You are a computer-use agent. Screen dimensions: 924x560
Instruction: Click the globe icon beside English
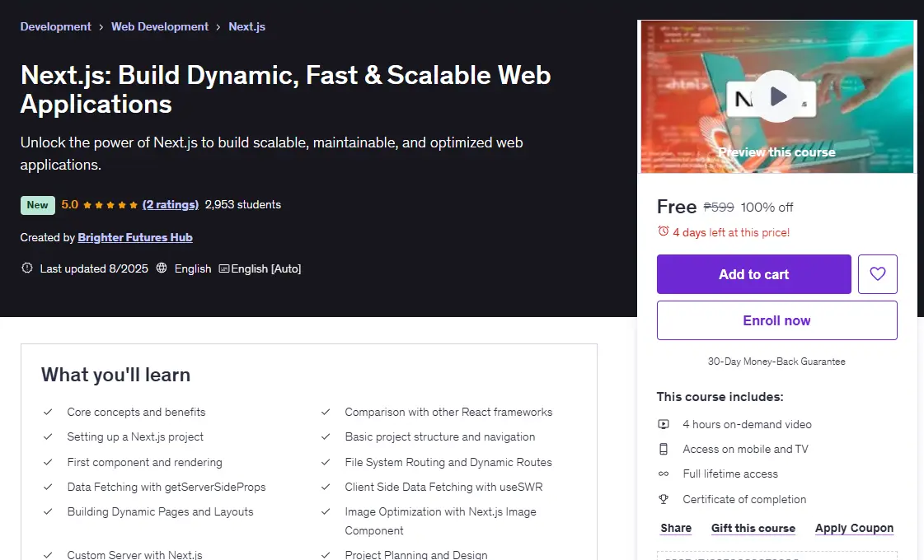click(161, 268)
